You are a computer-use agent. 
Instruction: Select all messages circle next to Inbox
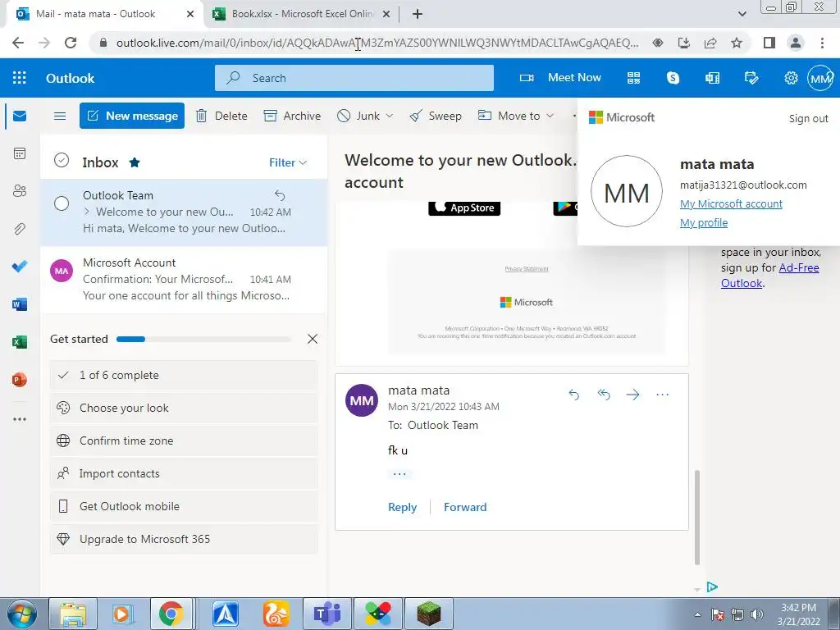[62, 160]
